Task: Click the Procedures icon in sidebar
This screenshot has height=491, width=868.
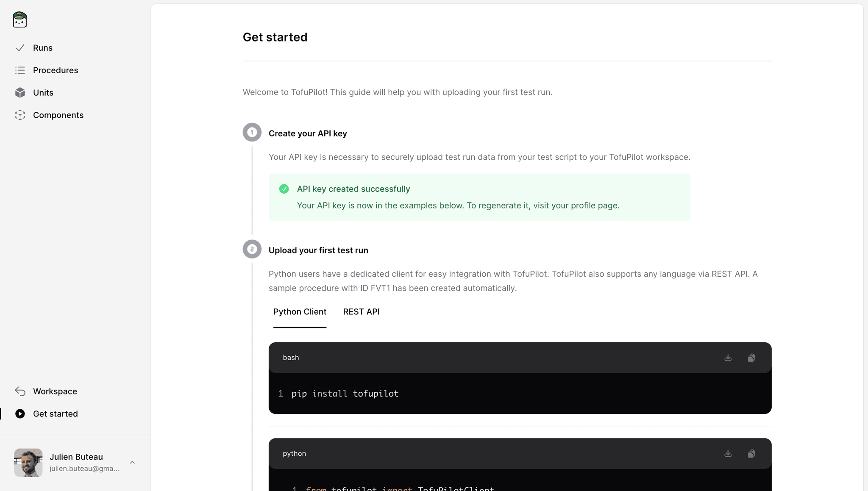Action: [19, 70]
